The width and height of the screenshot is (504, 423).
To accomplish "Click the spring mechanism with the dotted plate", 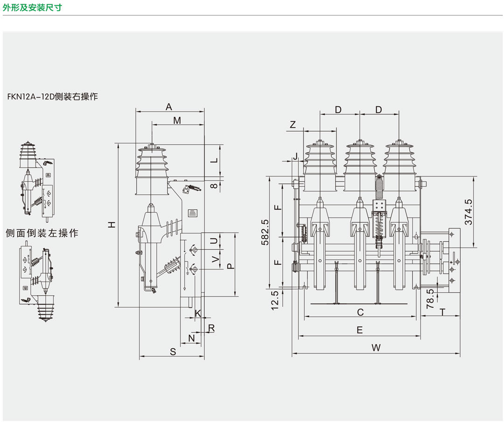I will pyautogui.click(x=380, y=216).
